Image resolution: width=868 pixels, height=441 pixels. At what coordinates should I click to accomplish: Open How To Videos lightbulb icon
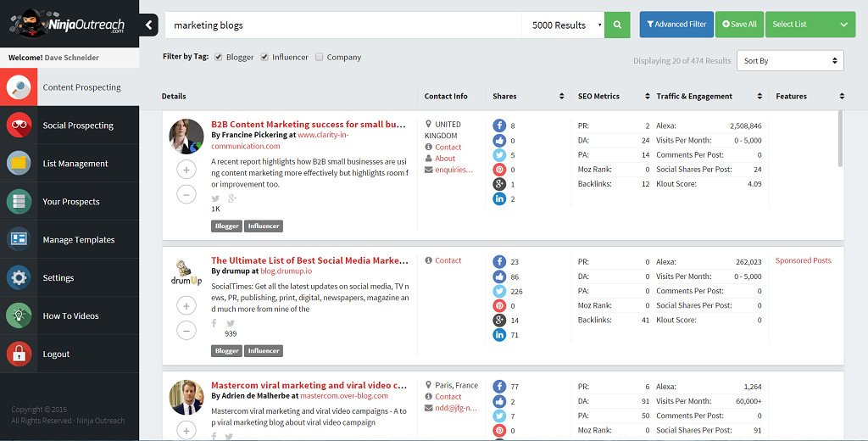coord(19,315)
